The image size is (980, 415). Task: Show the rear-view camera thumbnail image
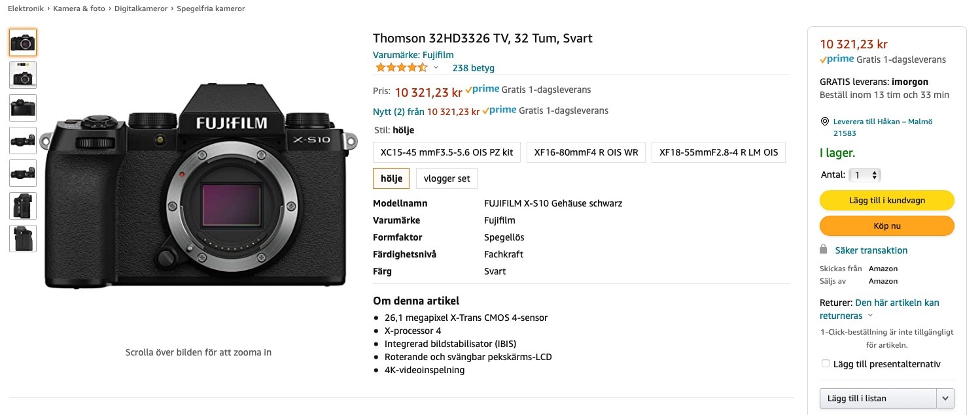(x=23, y=108)
